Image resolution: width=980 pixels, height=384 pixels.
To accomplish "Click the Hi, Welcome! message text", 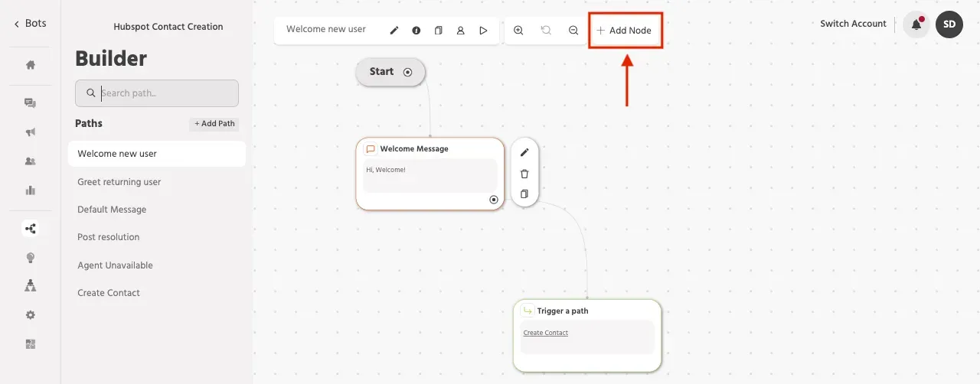I will click(386, 170).
